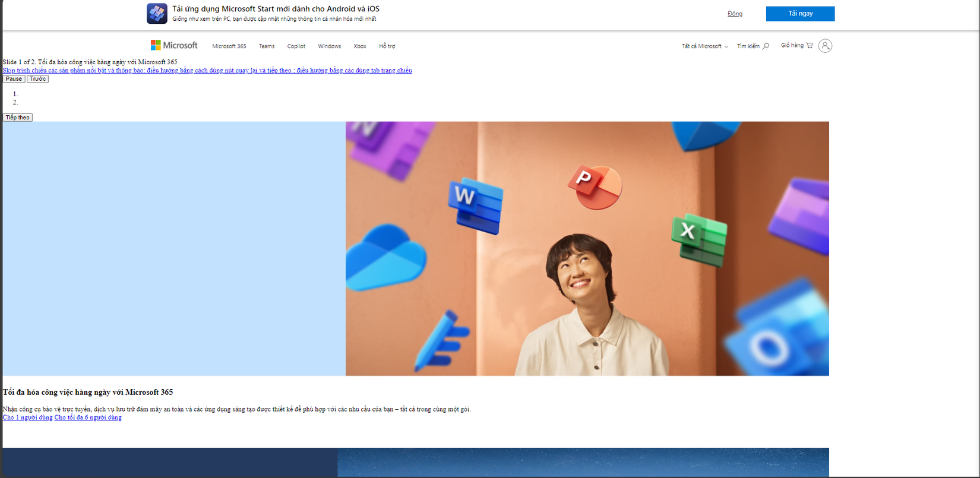980x478 pixels.
Task: Click the search magnifier icon
Action: tap(766, 46)
